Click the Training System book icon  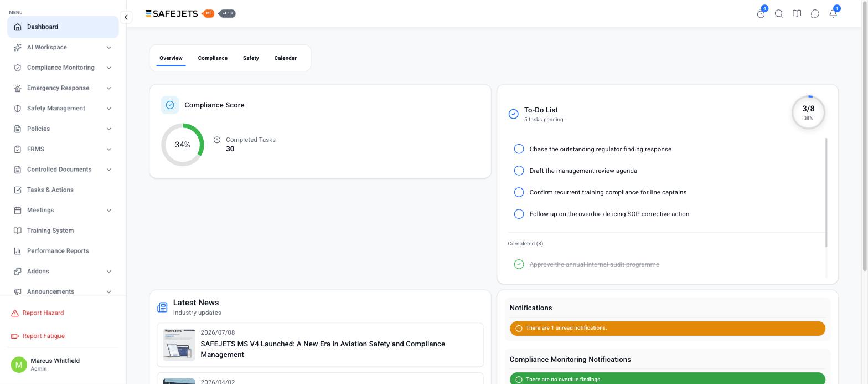pyautogui.click(x=18, y=231)
